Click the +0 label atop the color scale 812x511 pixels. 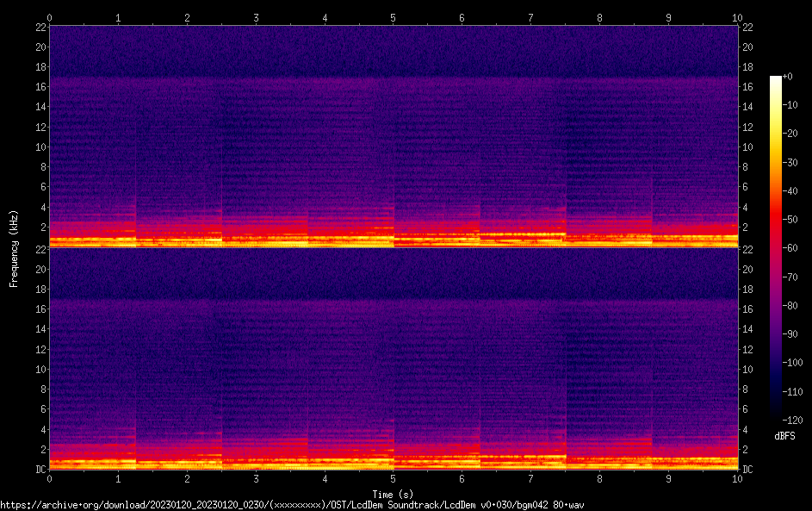[787, 77]
